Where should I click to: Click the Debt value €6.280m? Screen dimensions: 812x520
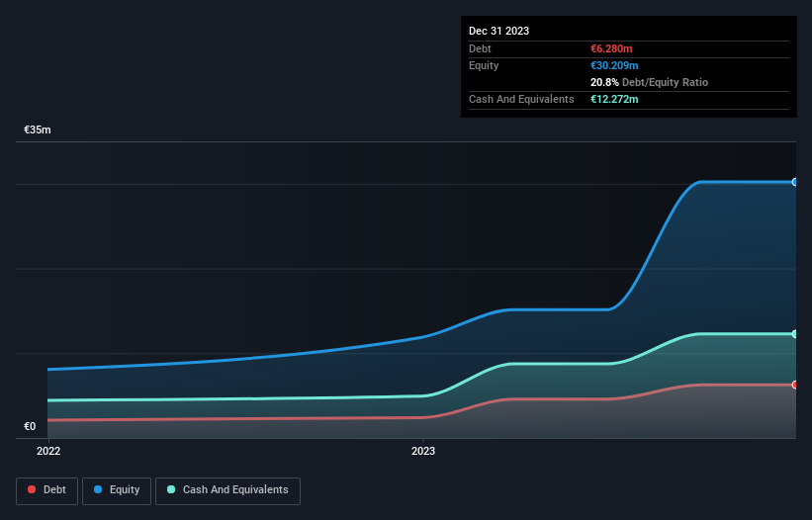tap(611, 48)
